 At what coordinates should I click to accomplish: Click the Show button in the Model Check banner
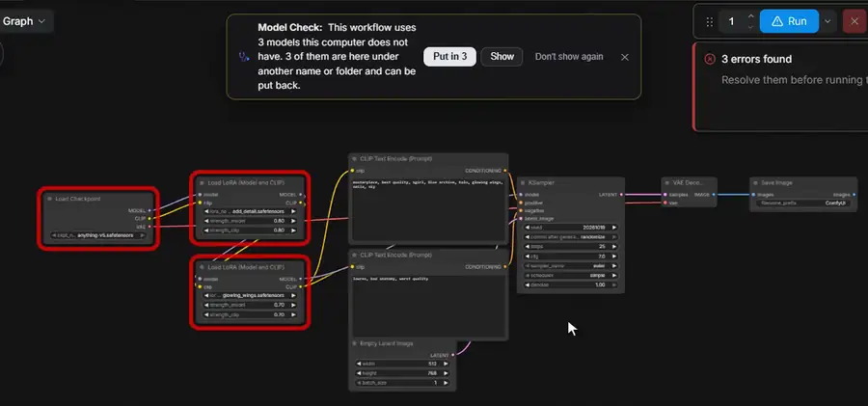[502, 57]
